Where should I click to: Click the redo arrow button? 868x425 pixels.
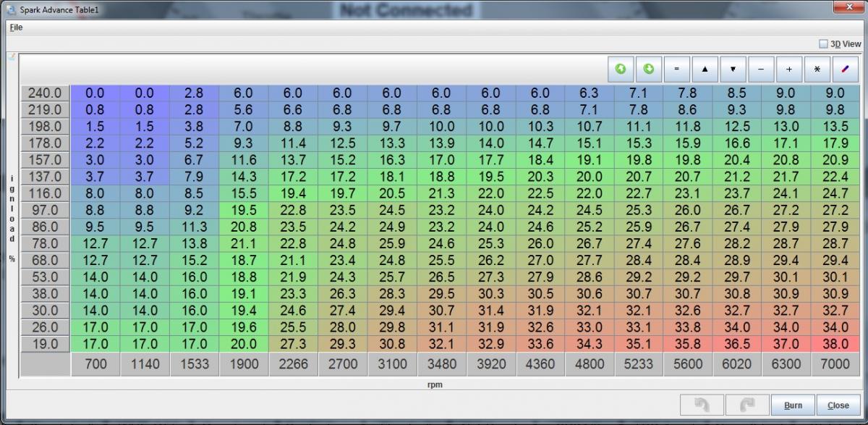(x=745, y=405)
